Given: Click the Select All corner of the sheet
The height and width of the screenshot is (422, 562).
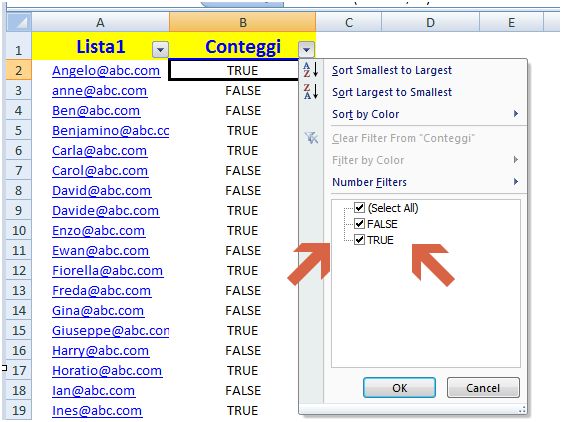Looking at the screenshot, I should pyautogui.click(x=19, y=23).
